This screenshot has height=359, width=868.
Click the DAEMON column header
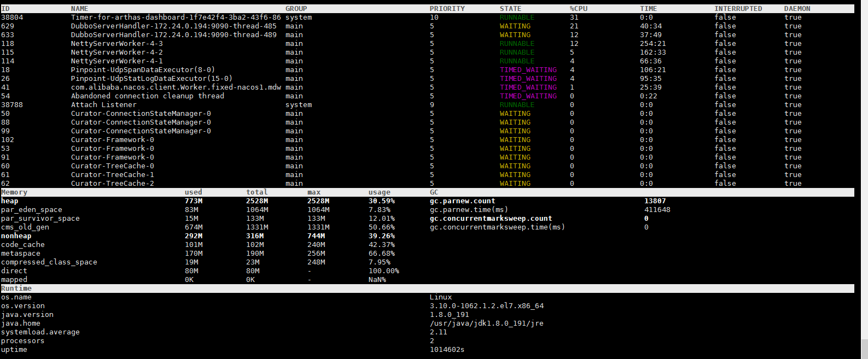pos(797,9)
